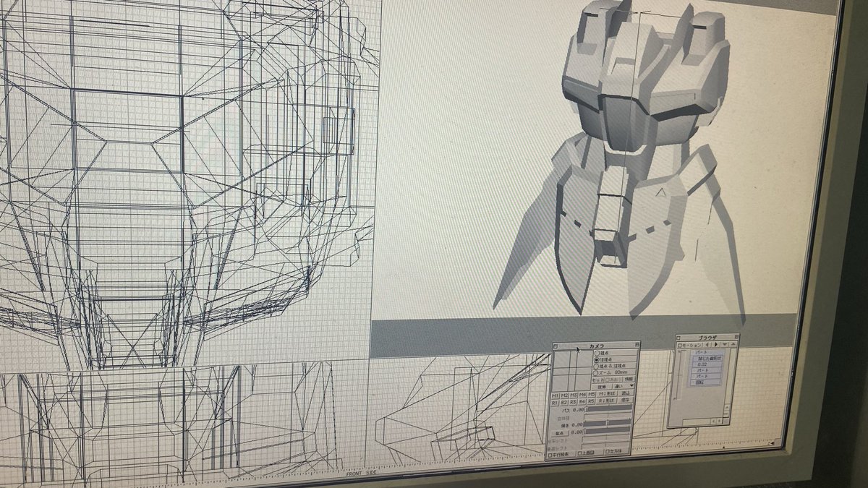The image size is (868, 488).
Task: Click recall slot R4
Action: pos(582,402)
